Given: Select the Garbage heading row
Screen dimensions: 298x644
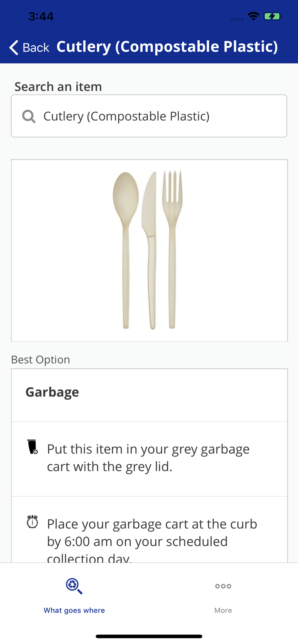Looking at the screenshot, I should 149,392.
